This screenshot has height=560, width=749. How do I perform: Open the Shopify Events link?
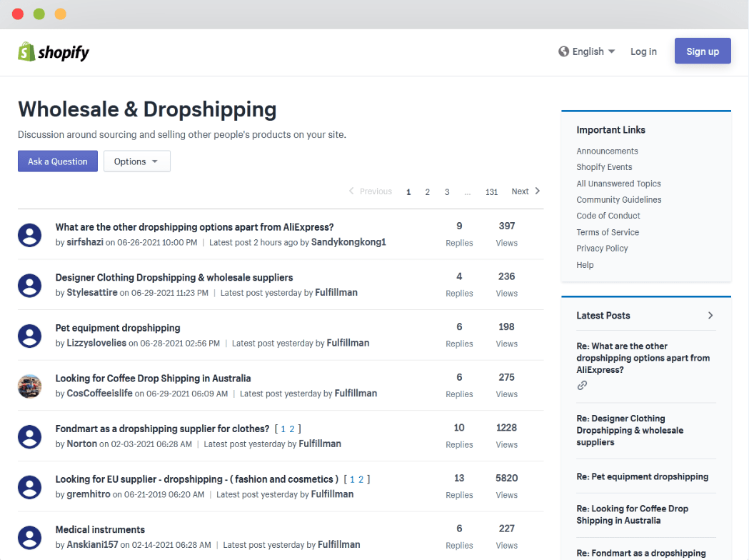click(604, 166)
